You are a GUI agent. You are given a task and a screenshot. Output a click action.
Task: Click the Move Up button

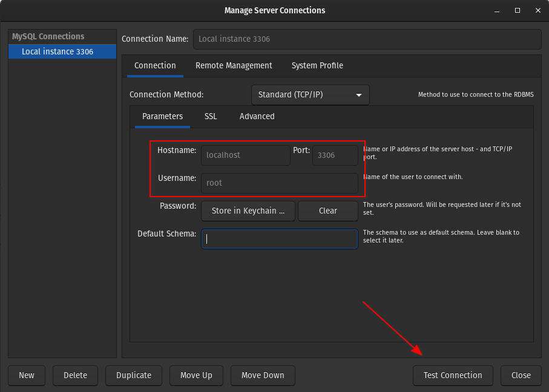point(196,375)
